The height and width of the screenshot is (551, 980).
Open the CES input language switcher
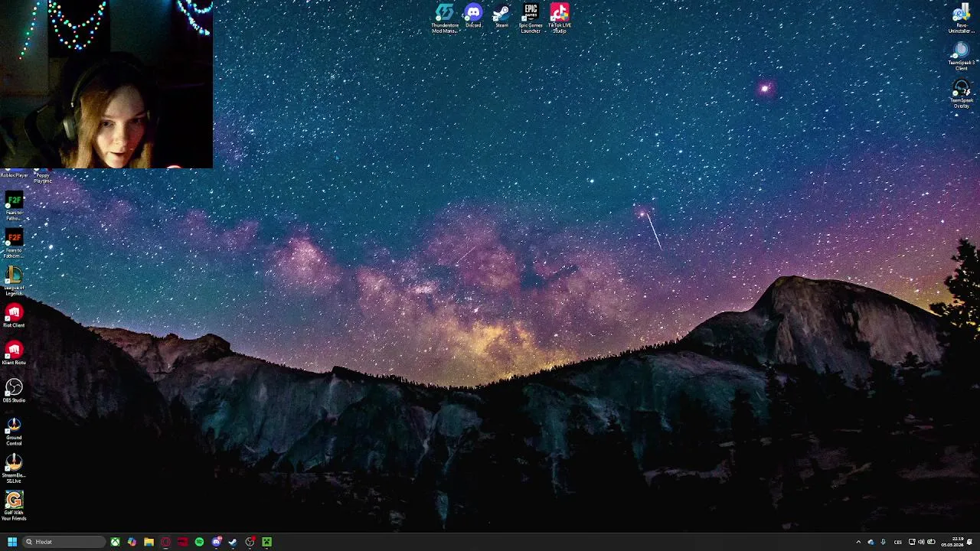898,542
